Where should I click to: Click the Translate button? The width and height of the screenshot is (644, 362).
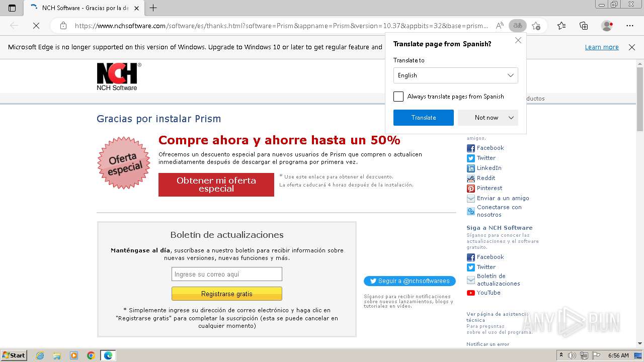click(x=424, y=118)
